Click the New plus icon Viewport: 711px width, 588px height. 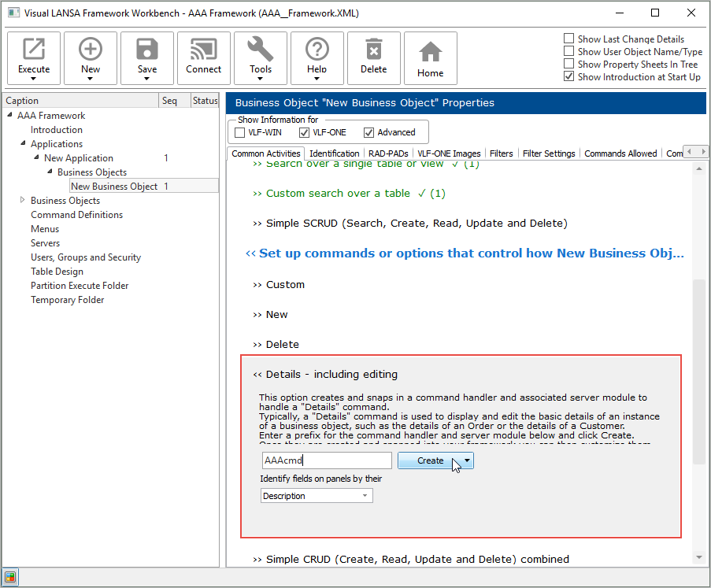pyautogui.click(x=91, y=50)
